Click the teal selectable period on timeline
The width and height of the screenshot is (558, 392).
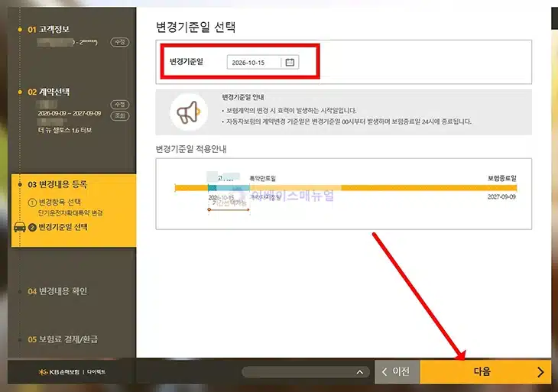(229, 188)
